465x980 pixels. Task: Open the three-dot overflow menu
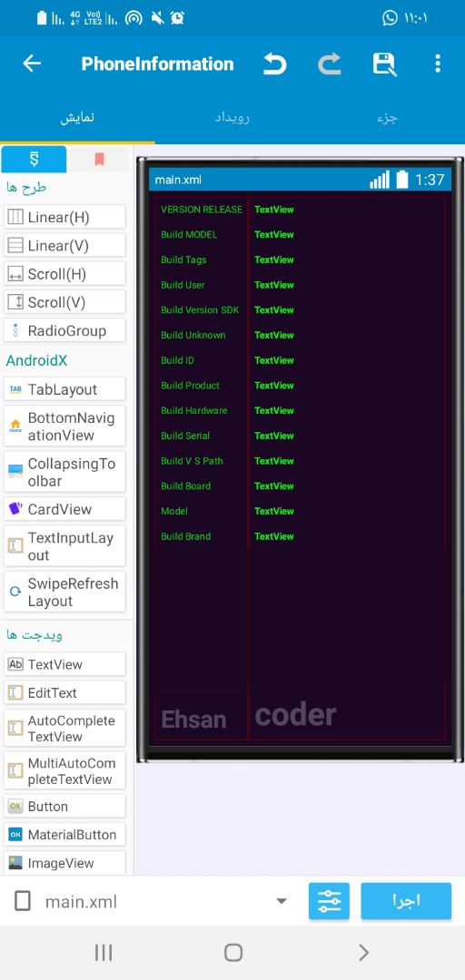click(x=438, y=64)
